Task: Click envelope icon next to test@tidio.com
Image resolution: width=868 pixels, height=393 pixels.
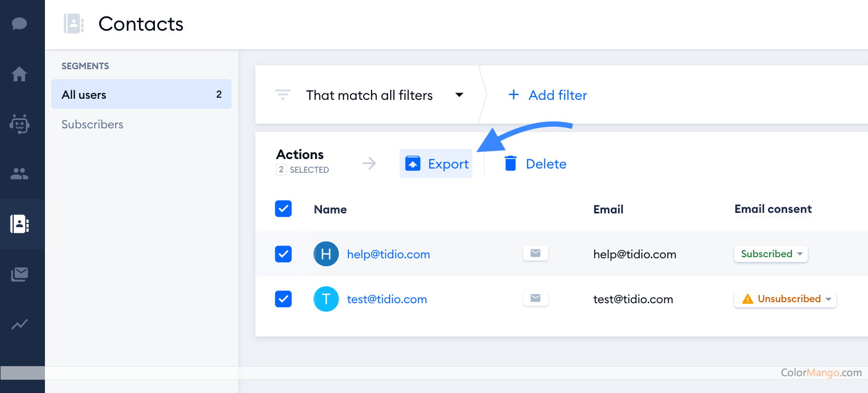Action: click(x=535, y=298)
